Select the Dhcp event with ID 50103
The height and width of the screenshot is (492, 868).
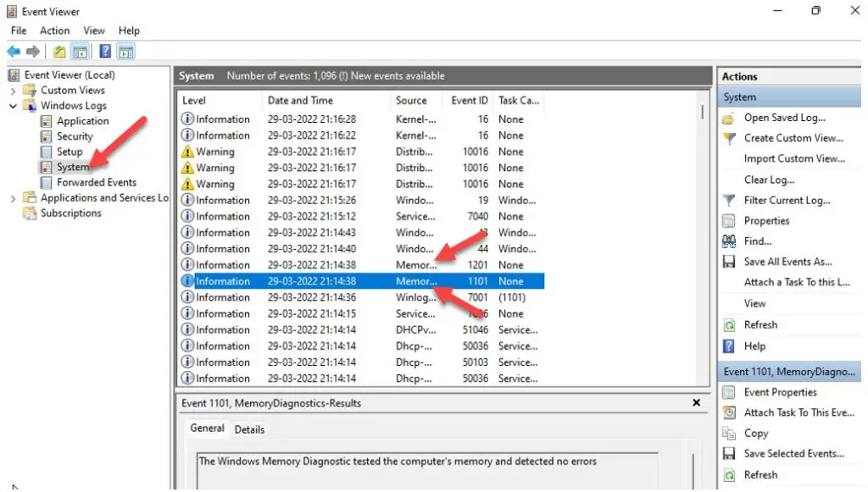[361, 362]
